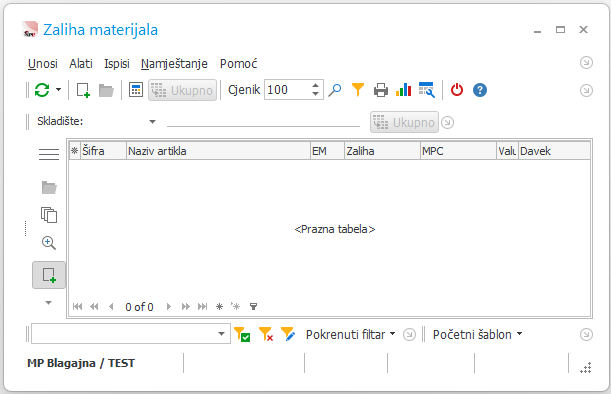611x394 pixels.
Task: Open the bar chart icon
Action: click(x=404, y=90)
